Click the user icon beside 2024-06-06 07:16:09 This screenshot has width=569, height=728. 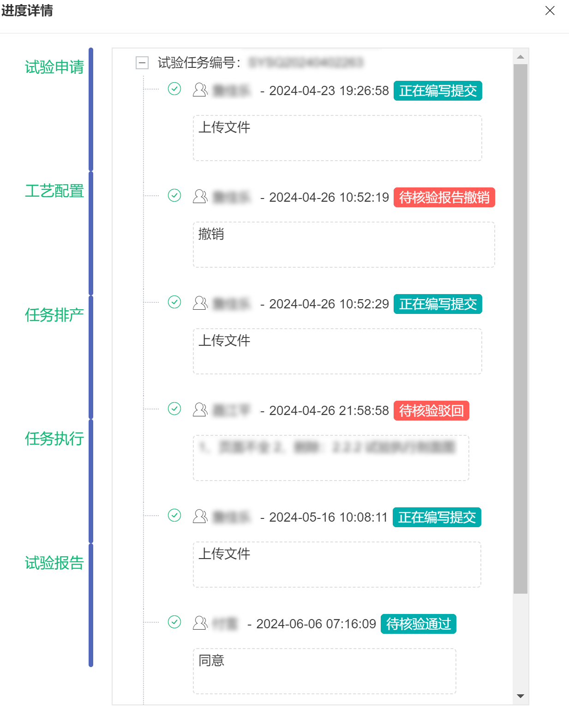(200, 623)
